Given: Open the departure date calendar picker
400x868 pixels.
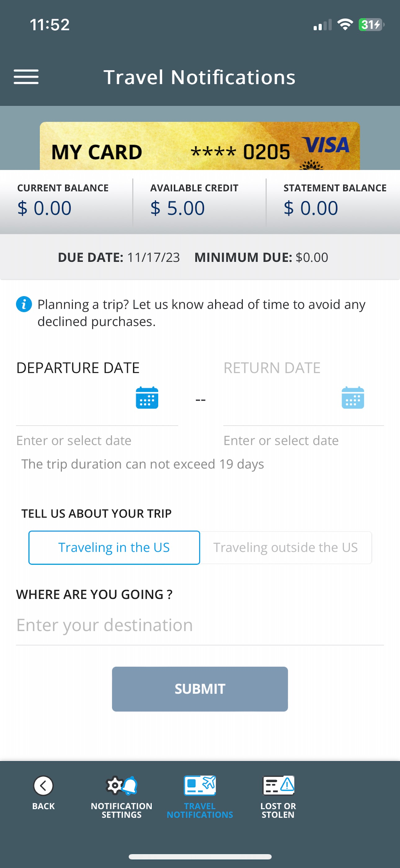Looking at the screenshot, I should point(147,398).
